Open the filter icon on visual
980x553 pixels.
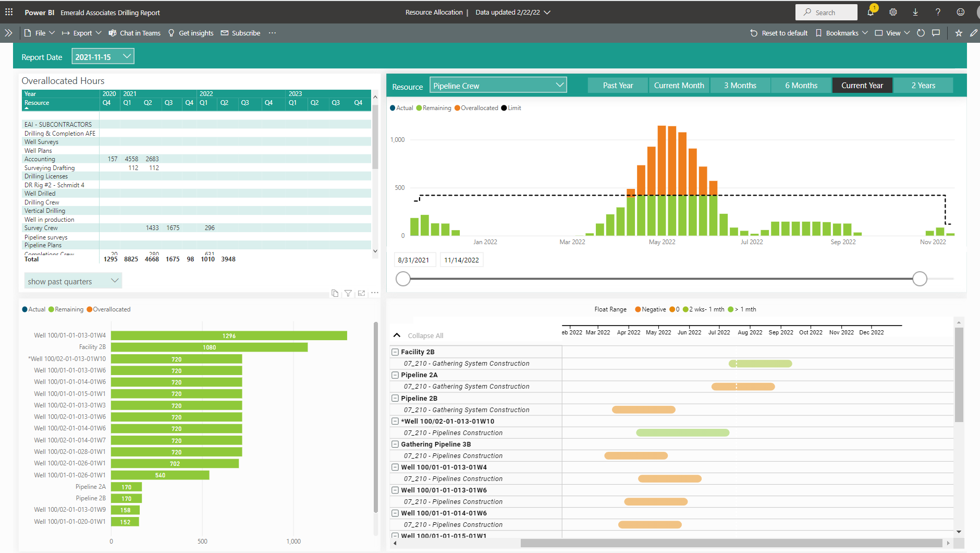[x=348, y=293]
